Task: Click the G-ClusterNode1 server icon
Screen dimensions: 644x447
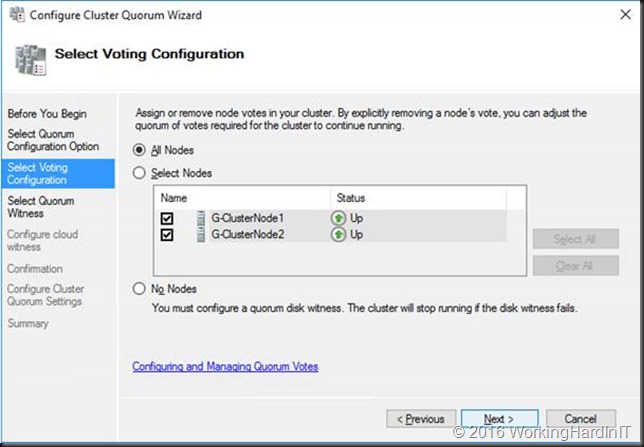Action: pyautogui.click(x=200, y=218)
